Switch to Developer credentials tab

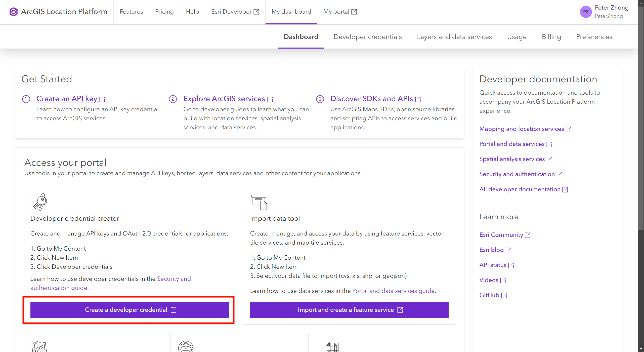click(x=368, y=37)
